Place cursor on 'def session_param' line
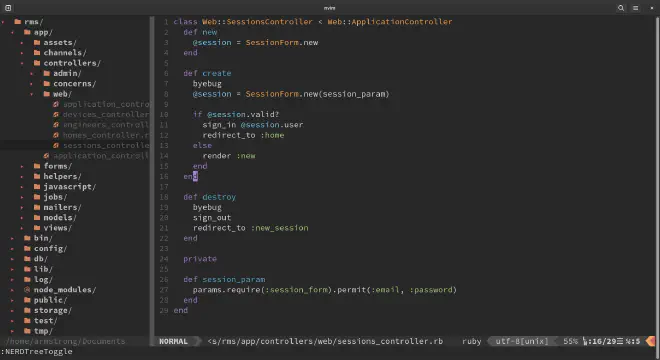The image size is (660, 360). pyautogui.click(x=224, y=279)
